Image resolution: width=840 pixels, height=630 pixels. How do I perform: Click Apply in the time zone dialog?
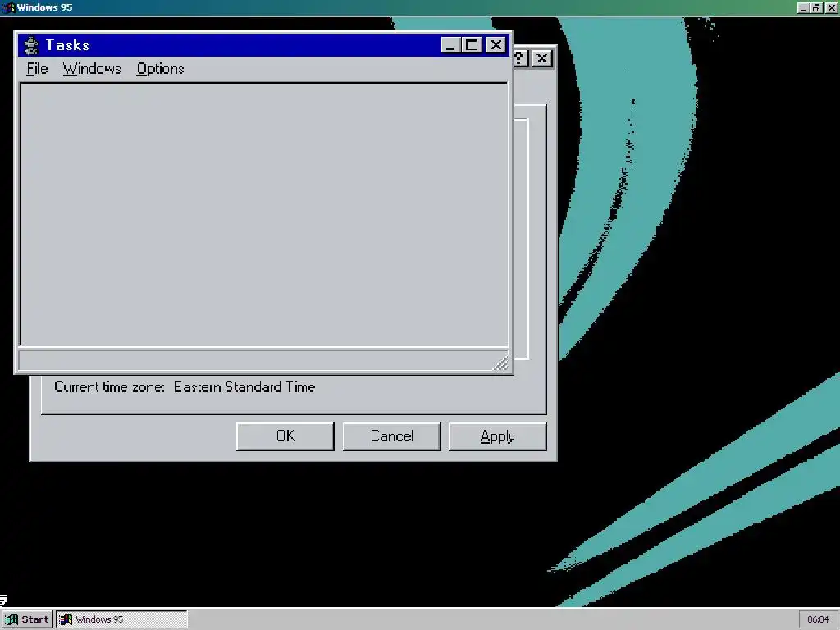(498, 436)
